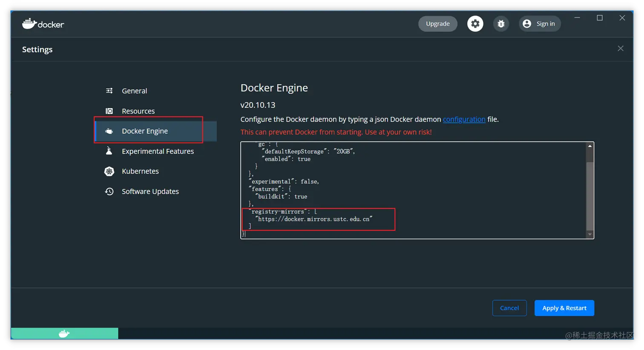This screenshot has width=644, height=350.
Task: Click the General sliders icon
Action: tap(109, 91)
